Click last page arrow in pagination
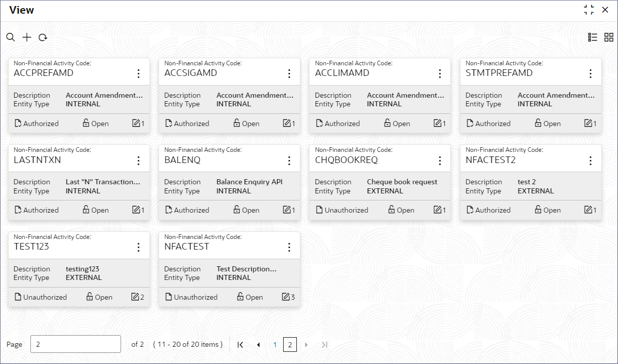This screenshot has height=364, width=618. (x=324, y=345)
